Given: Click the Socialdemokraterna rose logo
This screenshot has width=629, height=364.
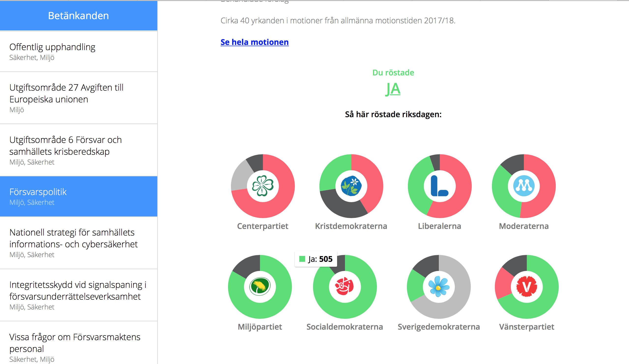Looking at the screenshot, I should click(345, 286).
